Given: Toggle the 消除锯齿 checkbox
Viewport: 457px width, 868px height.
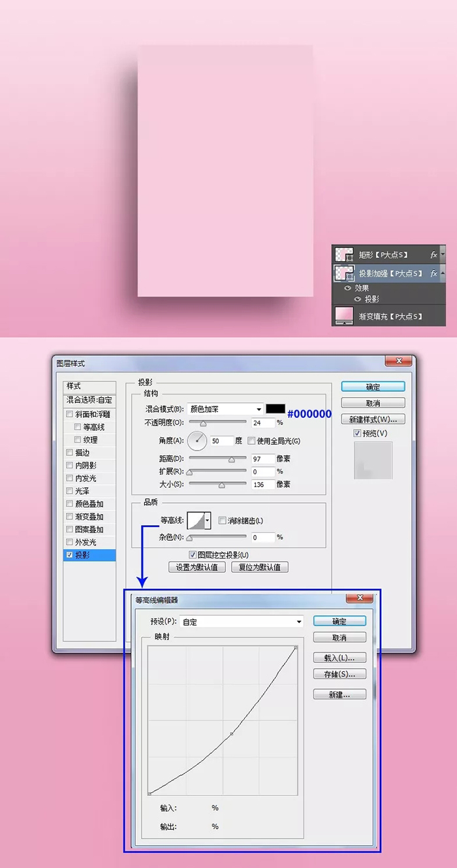Looking at the screenshot, I should 223,521.
